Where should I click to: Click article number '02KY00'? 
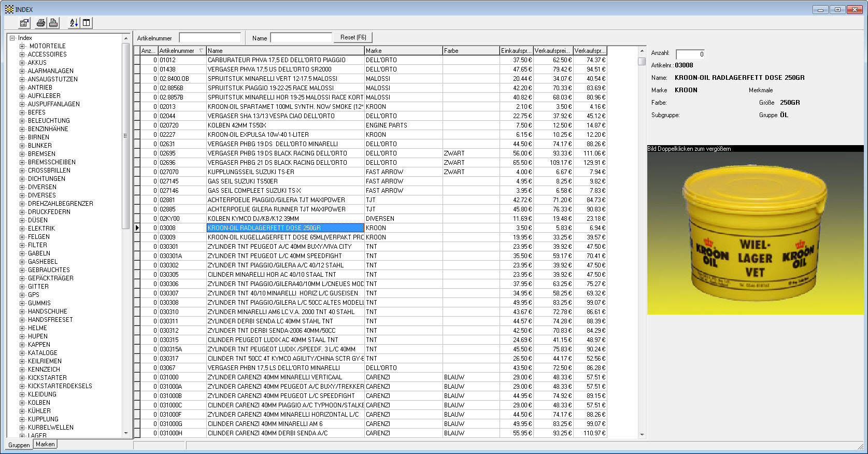coord(182,219)
